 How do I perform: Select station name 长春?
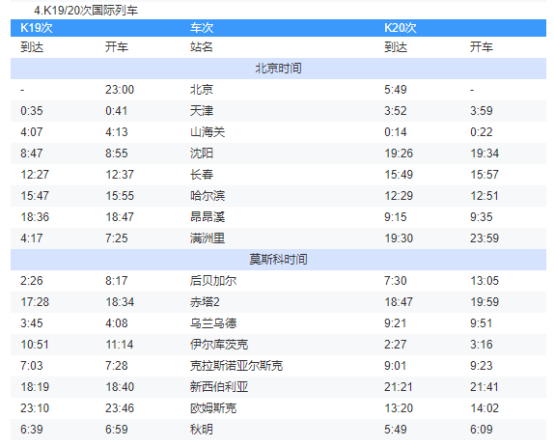[201, 174]
